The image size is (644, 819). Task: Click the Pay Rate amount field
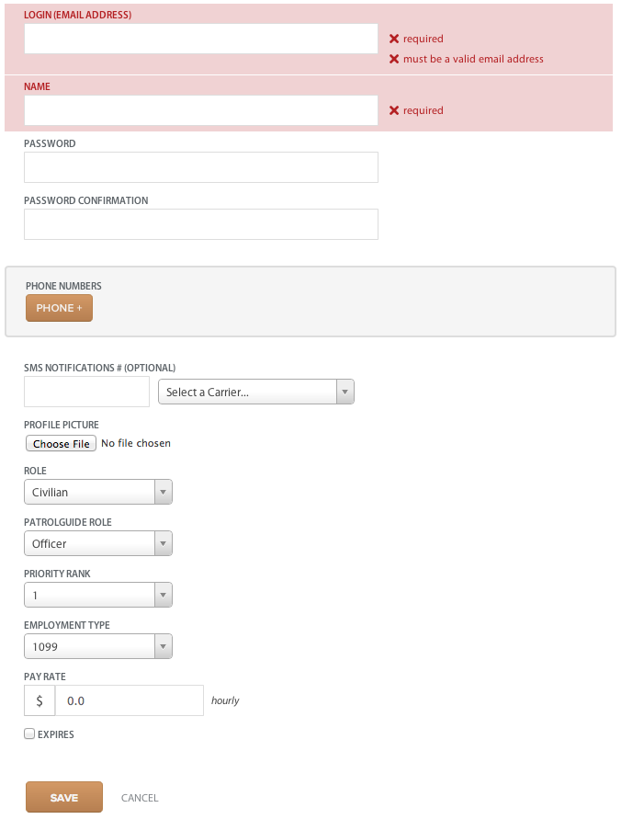(x=130, y=700)
